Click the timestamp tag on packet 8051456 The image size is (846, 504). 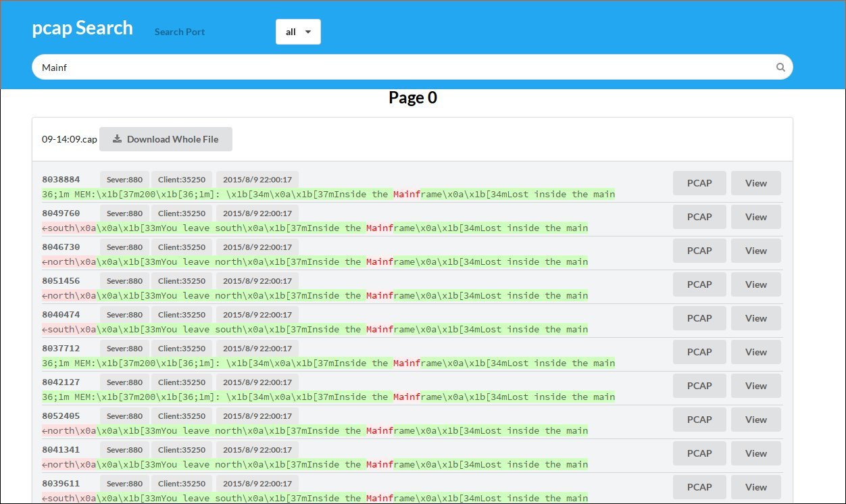pos(257,281)
